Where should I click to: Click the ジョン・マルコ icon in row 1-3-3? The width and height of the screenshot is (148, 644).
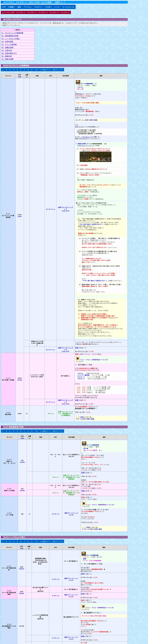83,606
